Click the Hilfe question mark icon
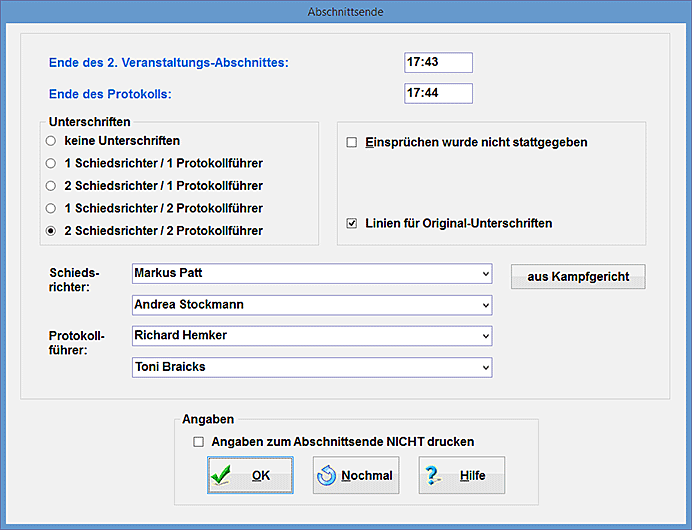 (x=433, y=476)
